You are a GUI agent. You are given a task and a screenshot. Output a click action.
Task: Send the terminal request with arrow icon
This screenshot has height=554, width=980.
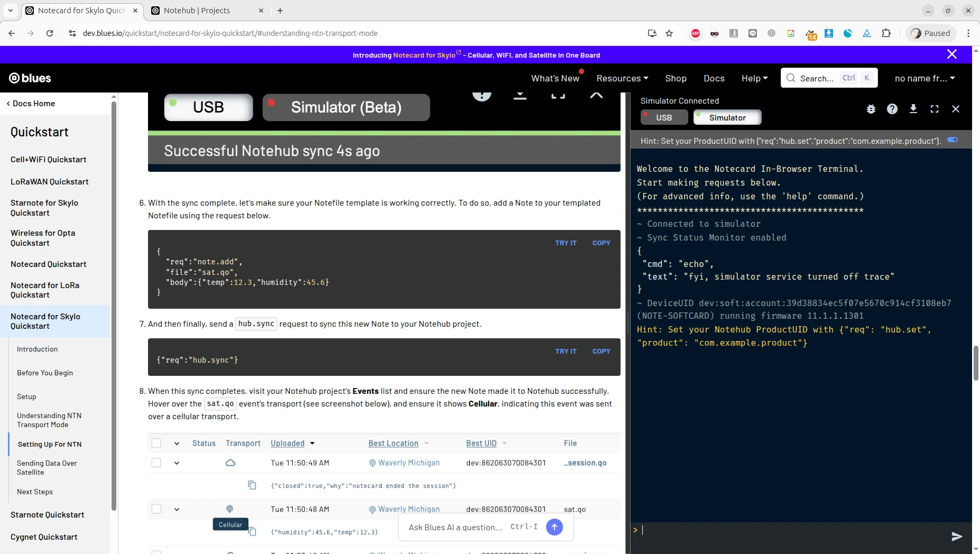956,537
